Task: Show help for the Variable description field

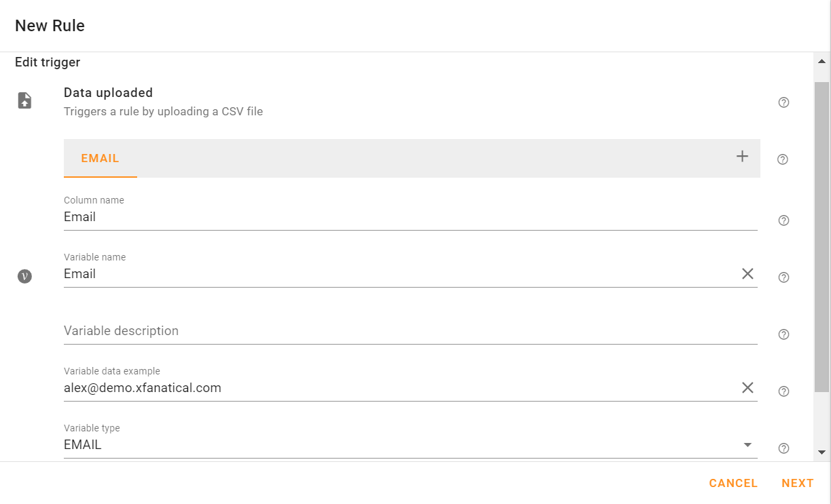Action: 783,334
